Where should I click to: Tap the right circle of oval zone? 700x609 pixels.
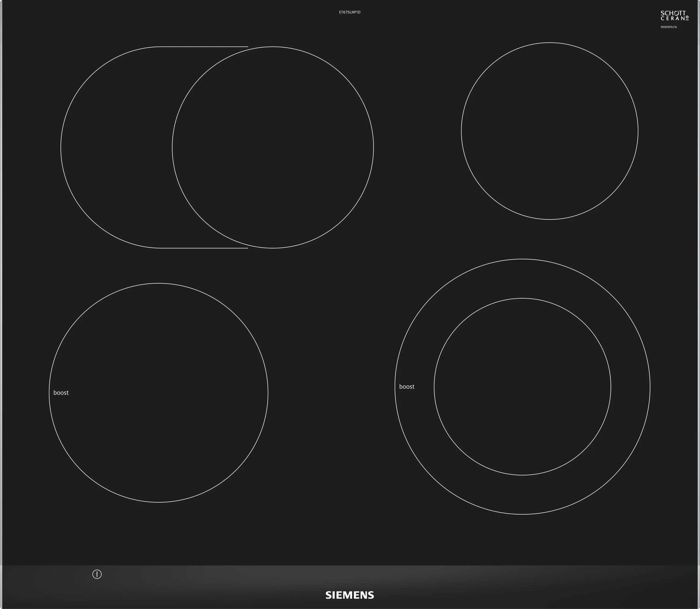[273, 147]
